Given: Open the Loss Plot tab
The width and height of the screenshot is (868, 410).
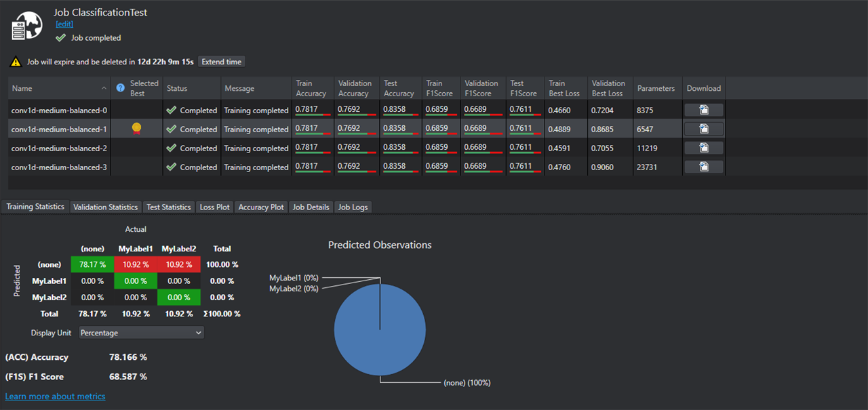Looking at the screenshot, I should coord(214,207).
